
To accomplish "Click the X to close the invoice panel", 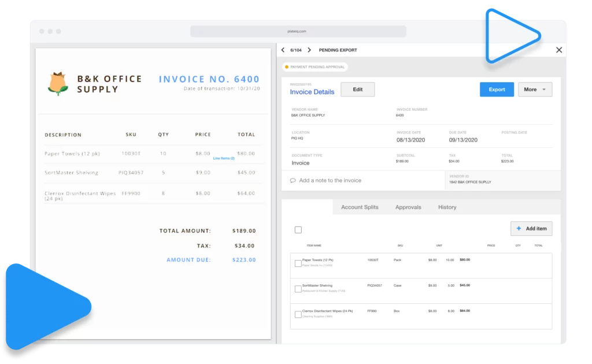I will (558, 50).
